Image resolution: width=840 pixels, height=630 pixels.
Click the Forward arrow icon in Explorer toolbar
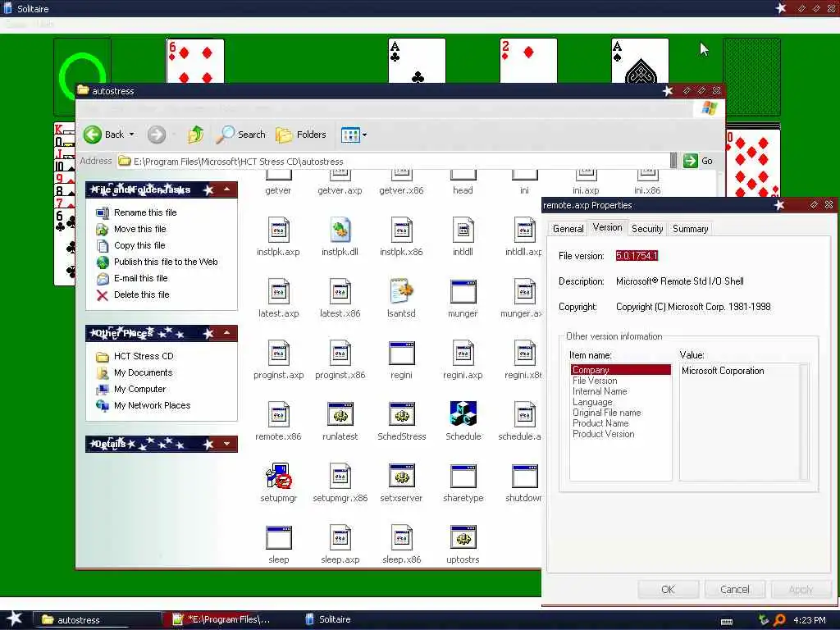click(157, 135)
